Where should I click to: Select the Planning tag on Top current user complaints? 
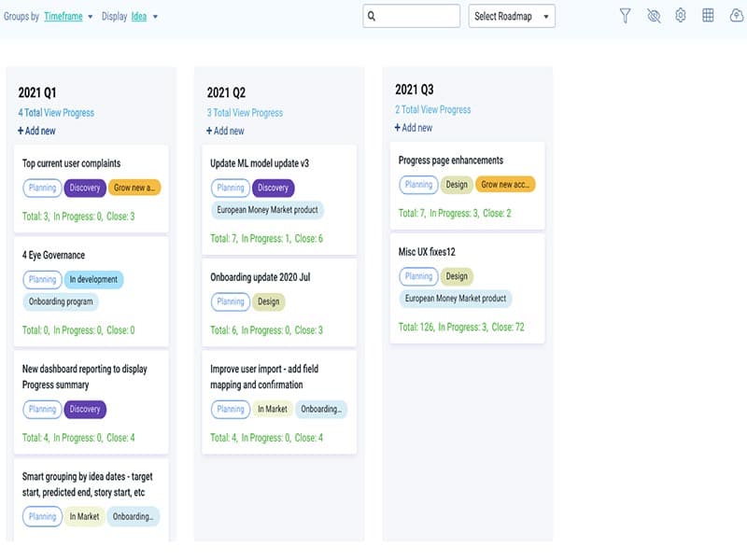click(41, 188)
